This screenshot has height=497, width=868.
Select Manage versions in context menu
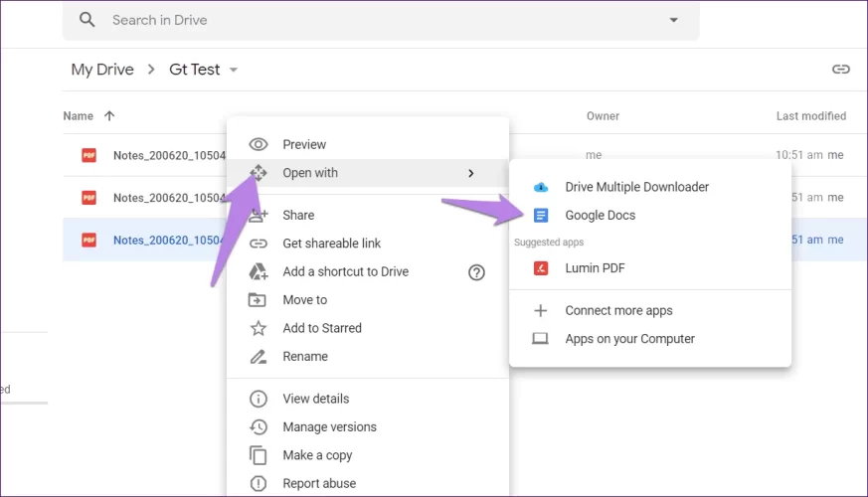tap(329, 427)
